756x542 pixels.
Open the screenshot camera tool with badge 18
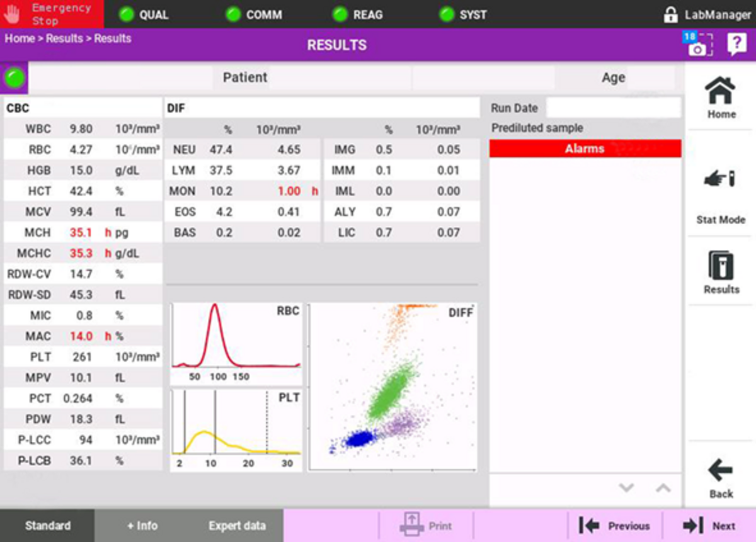click(696, 44)
